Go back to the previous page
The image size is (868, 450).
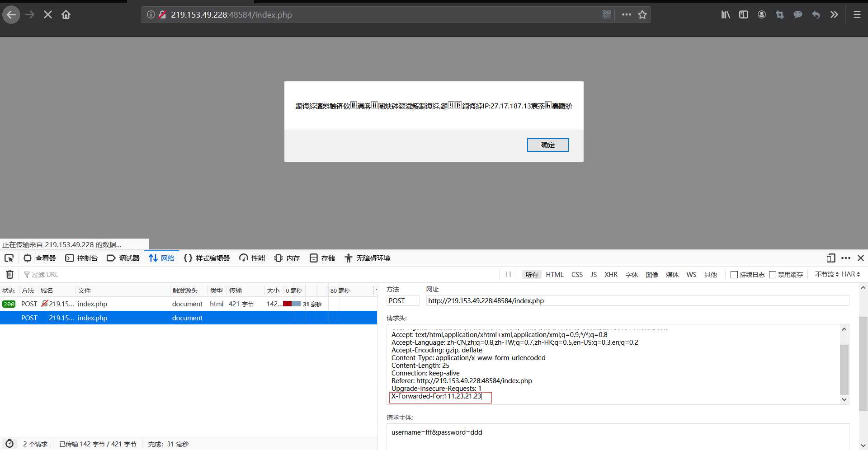(x=11, y=15)
